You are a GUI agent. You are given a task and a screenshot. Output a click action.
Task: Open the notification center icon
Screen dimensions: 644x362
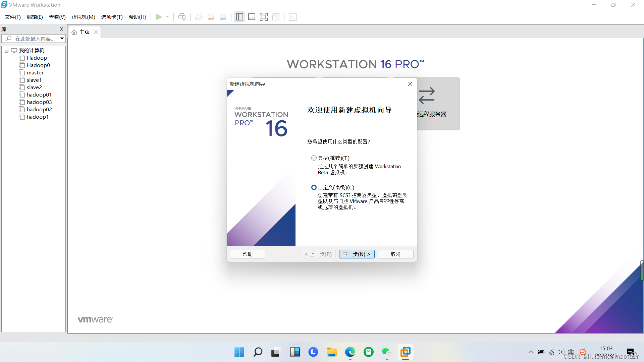click(x=630, y=352)
